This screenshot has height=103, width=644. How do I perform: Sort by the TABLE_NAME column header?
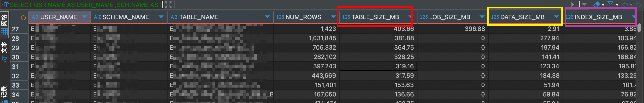pos(199,17)
